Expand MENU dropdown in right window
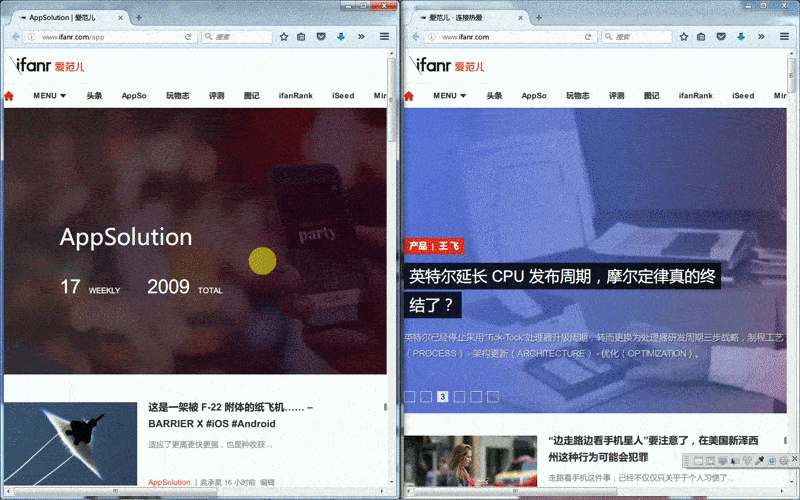Image resolution: width=800 pixels, height=500 pixels. click(x=449, y=95)
